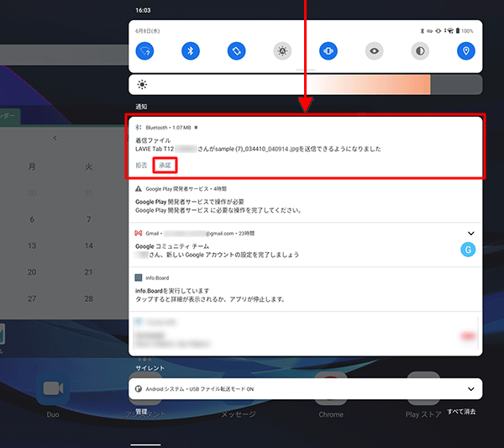This screenshot has width=504, height=448.
Task: Open the Google Play 開発者サービス notification
Action: click(x=306, y=200)
